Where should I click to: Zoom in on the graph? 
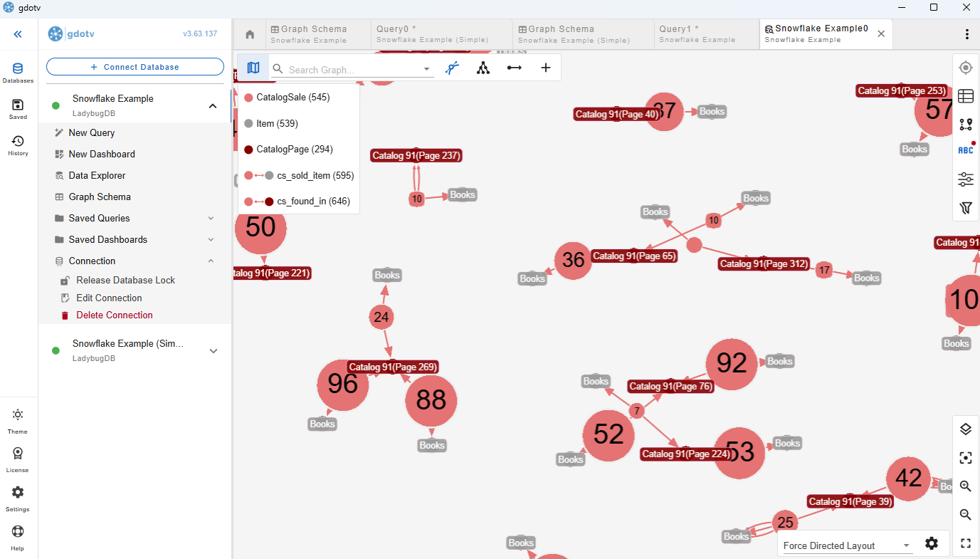point(966,486)
